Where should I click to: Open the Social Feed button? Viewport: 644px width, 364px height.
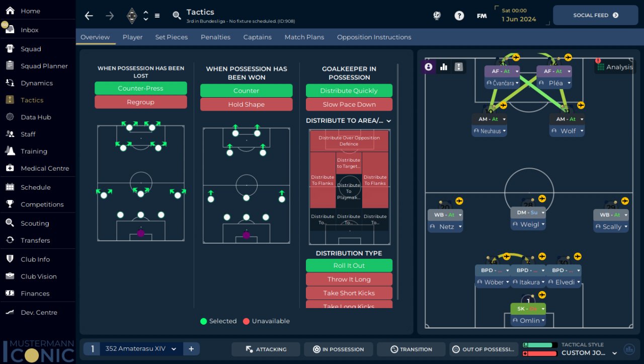click(x=596, y=16)
